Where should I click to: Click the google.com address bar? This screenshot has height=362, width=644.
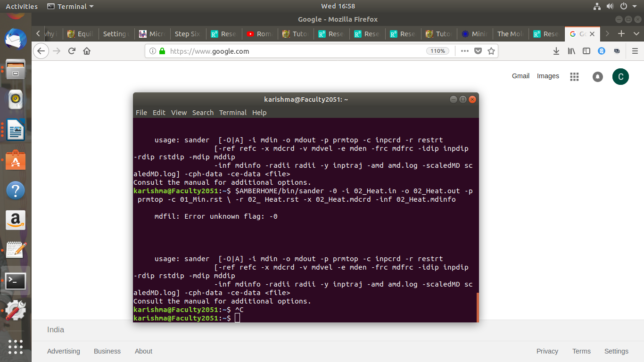click(x=292, y=51)
